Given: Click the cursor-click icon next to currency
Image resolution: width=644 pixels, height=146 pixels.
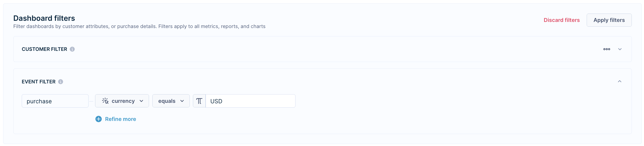Looking at the screenshot, I should [105, 101].
